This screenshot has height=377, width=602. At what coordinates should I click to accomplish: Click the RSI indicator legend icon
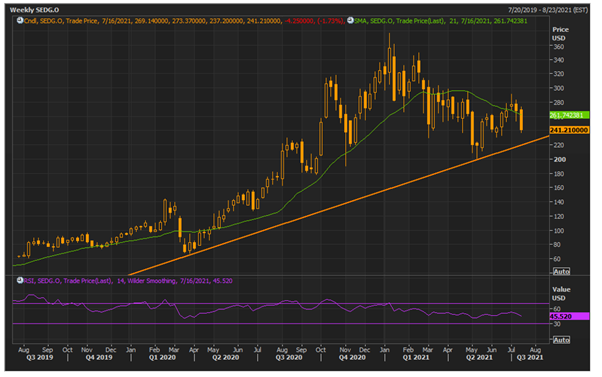click(20, 281)
